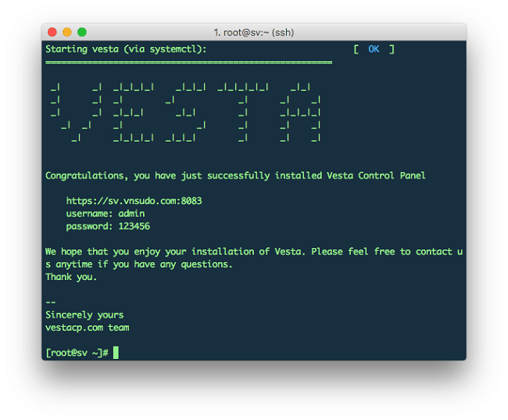The width and height of the screenshot is (508, 420).
Task: Click the 'vestacp.com team' line
Action: [88, 328]
